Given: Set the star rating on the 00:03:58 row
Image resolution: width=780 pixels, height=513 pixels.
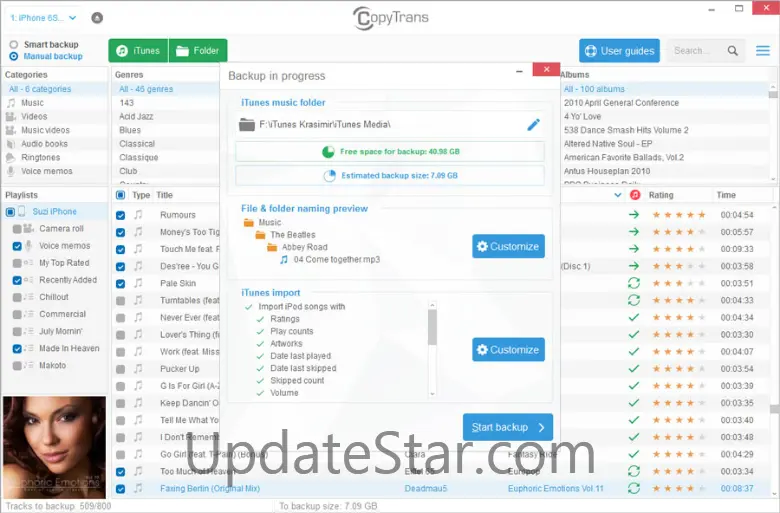Looking at the screenshot, I should pyautogui.click(x=679, y=266).
